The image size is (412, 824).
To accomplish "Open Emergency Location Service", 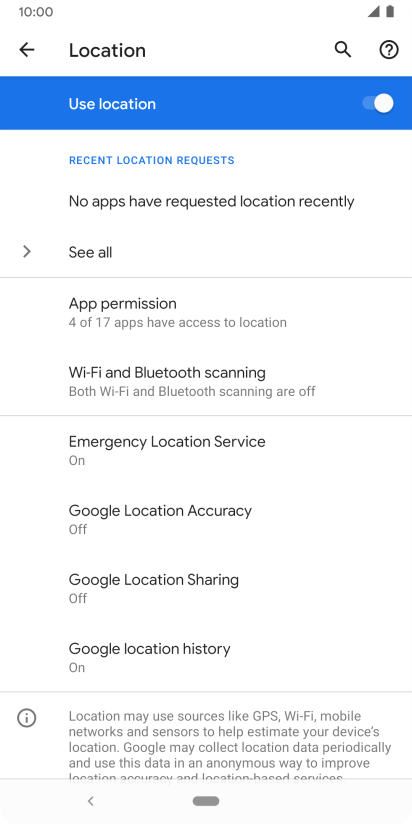I will pos(206,450).
